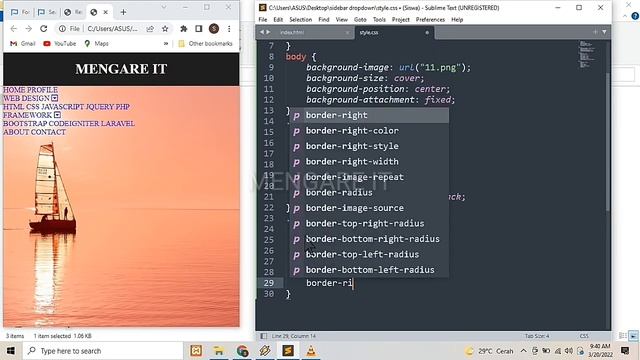
Task: Open tab list dropdown in Sublime
Action: 604,32
